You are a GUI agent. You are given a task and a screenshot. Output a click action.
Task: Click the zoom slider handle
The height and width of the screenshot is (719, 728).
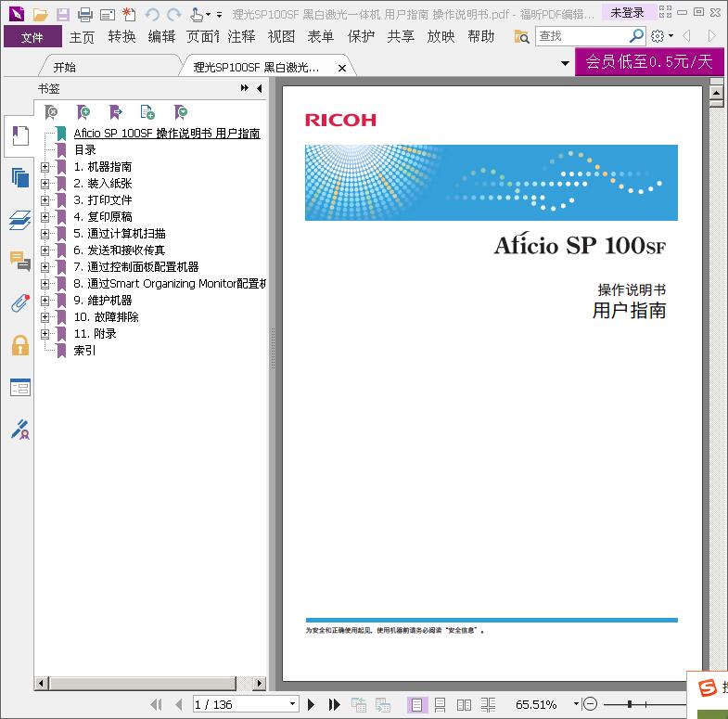click(x=630, y=704)
